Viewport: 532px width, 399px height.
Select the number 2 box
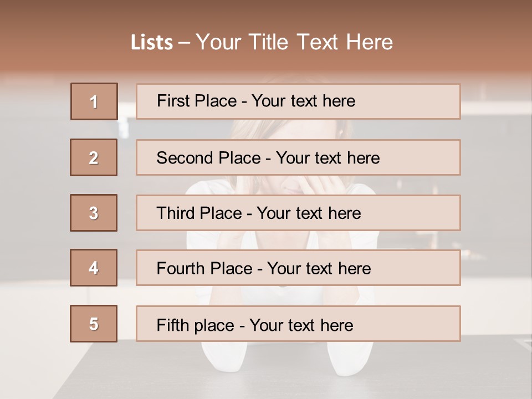[94, 157]
